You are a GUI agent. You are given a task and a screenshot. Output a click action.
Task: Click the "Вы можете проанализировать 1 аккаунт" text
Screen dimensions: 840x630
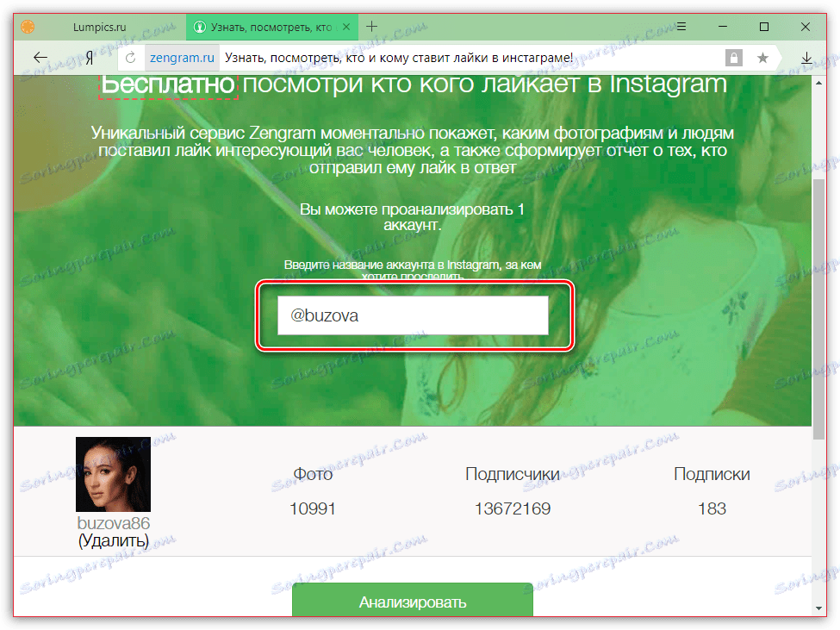pyautogui.click(x=412, y=217)
